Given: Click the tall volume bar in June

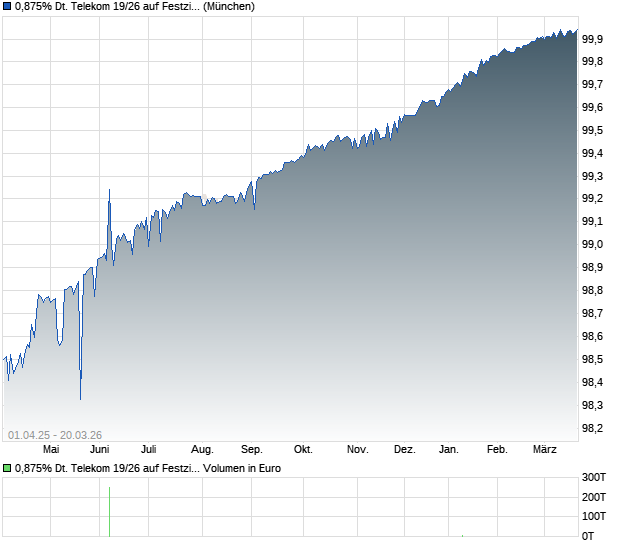Looking at the screenshot, I should pos(109,510).
